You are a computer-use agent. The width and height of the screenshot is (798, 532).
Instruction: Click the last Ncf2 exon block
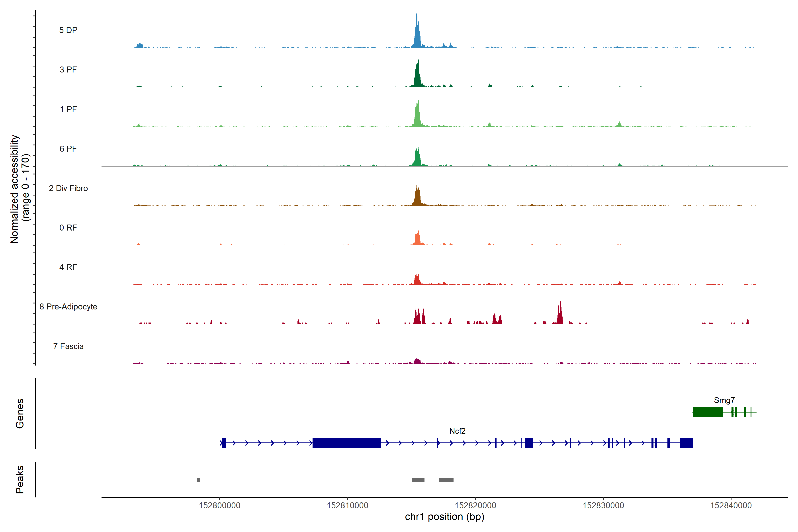coord(686,443)
